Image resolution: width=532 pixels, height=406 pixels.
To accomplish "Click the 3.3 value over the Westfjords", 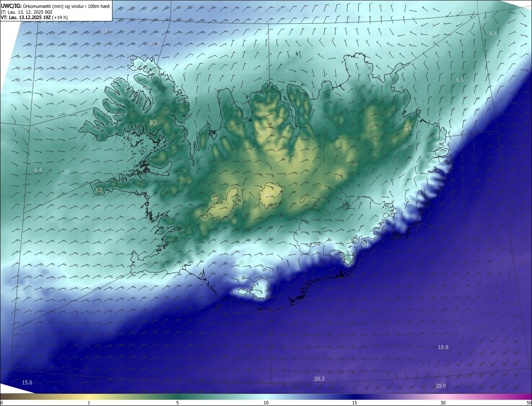I will (153, 122).
